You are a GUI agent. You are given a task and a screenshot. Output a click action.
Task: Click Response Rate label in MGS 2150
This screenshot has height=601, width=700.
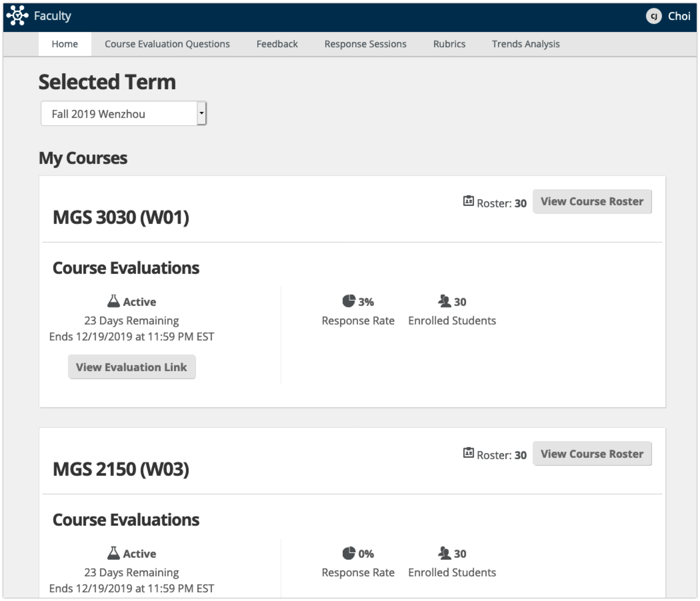[x=358, y=572]
